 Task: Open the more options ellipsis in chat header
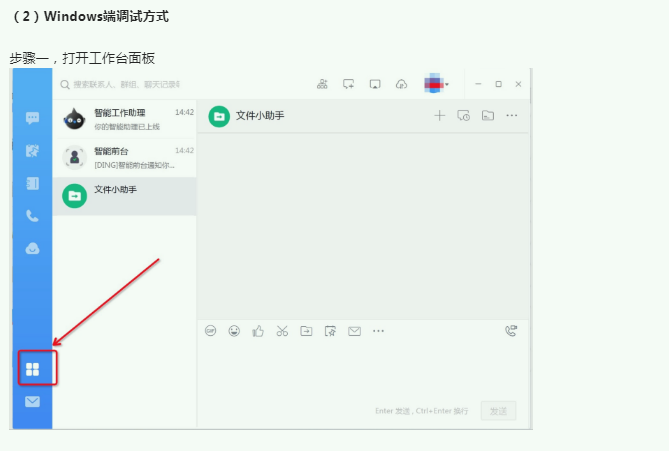(x=512, y=116)
